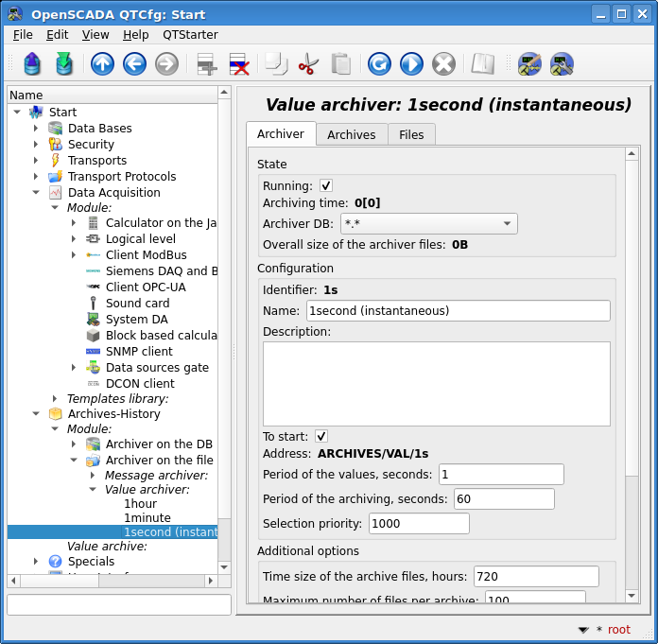Open the View menu
This screenshot has width=658, height=644.
tap(95, 34)
